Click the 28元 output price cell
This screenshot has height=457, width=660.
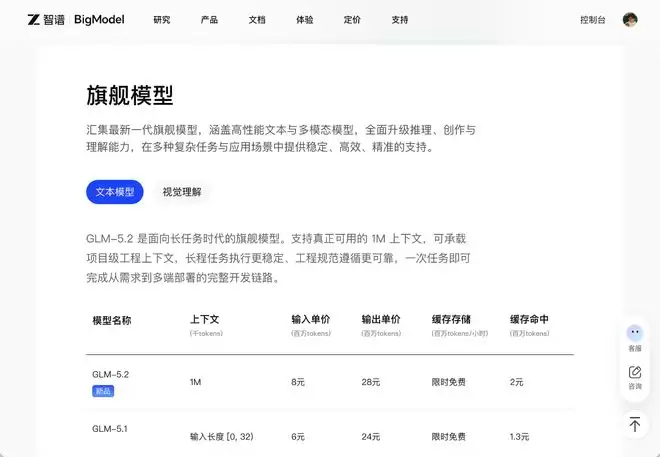[x=370, y=382]
